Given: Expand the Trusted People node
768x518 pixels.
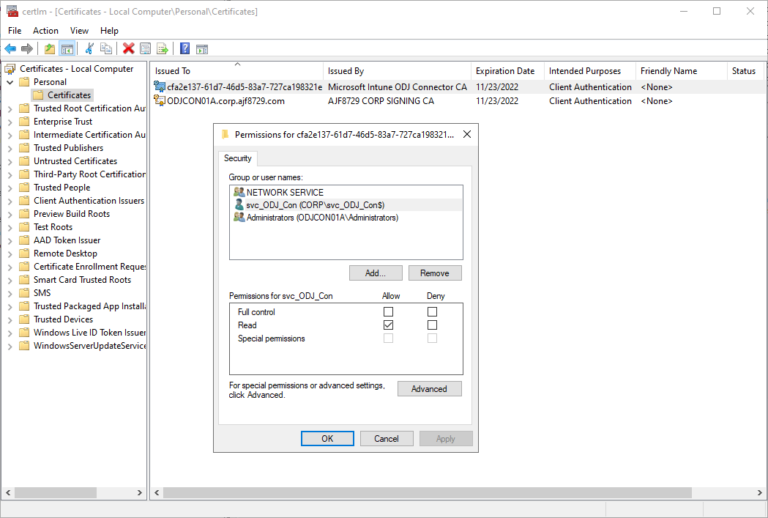Looking at the screenshot, I should [10, 188].
